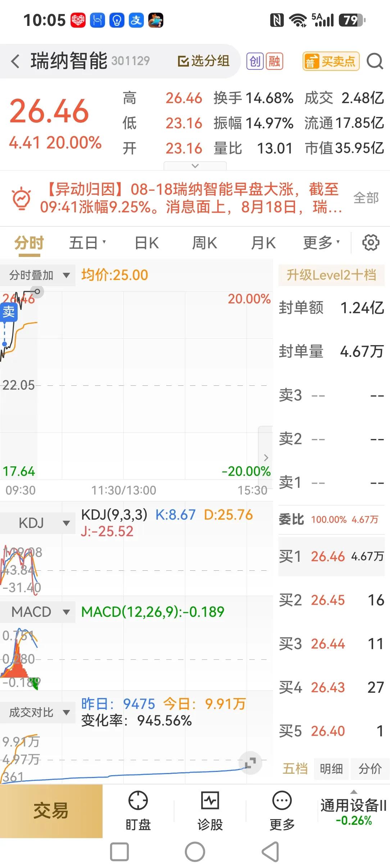Tap 卖2 empty order row
The height and width of the screenshot is (868, 390).
(x=331, y=439)
